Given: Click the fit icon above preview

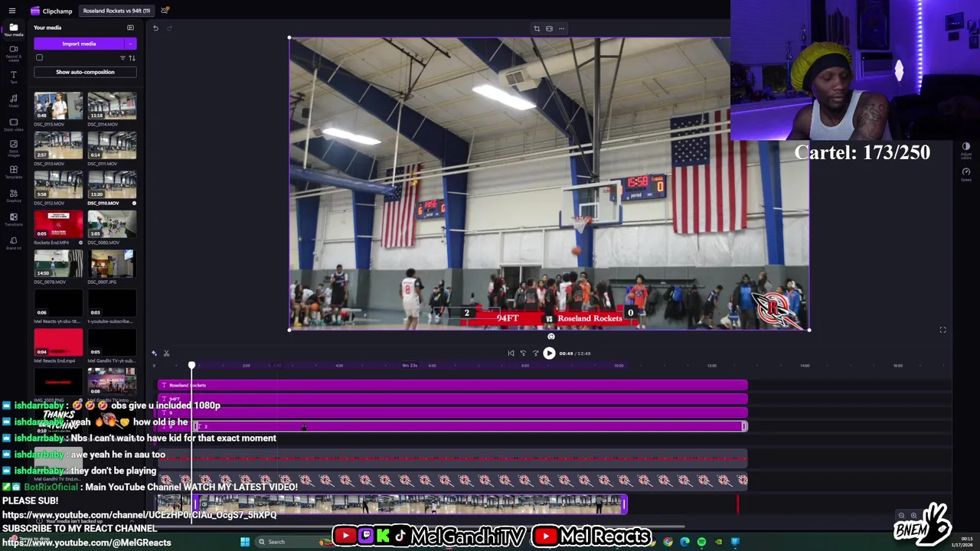Looking at the screenshot, I should click(549, 28).
